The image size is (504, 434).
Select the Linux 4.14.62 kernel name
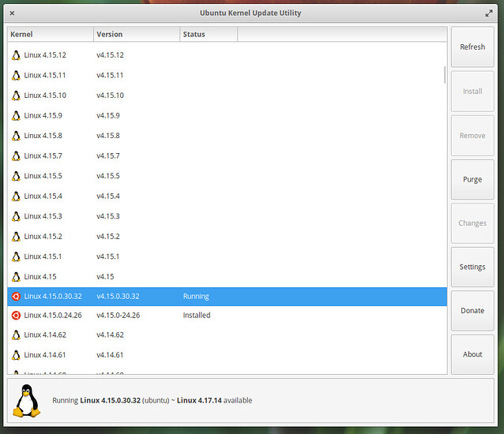(45, 335)
